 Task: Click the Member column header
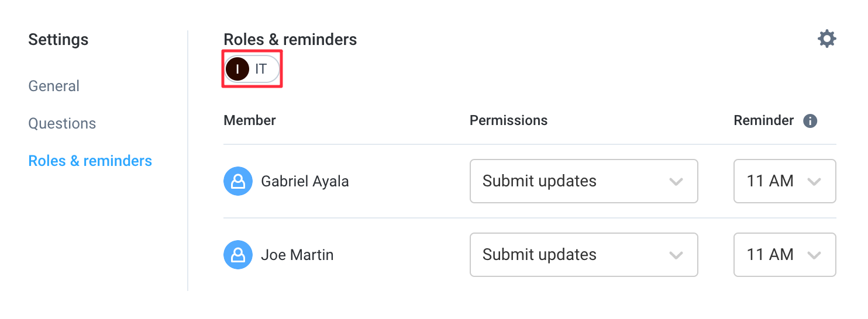(x=250, y=120)
